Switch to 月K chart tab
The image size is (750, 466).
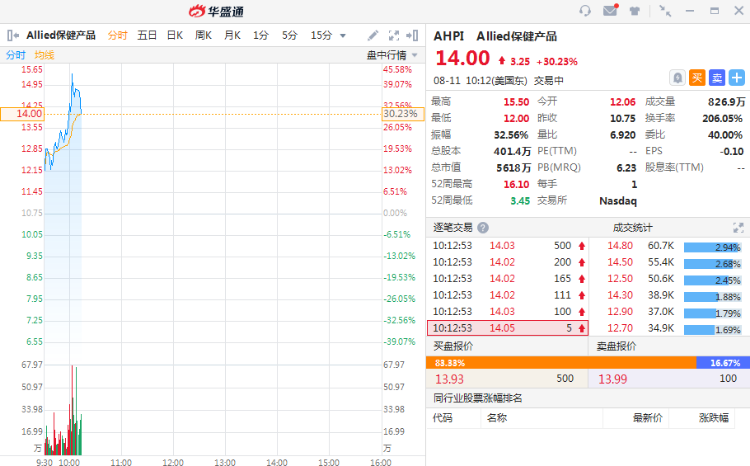coord(232,35)
